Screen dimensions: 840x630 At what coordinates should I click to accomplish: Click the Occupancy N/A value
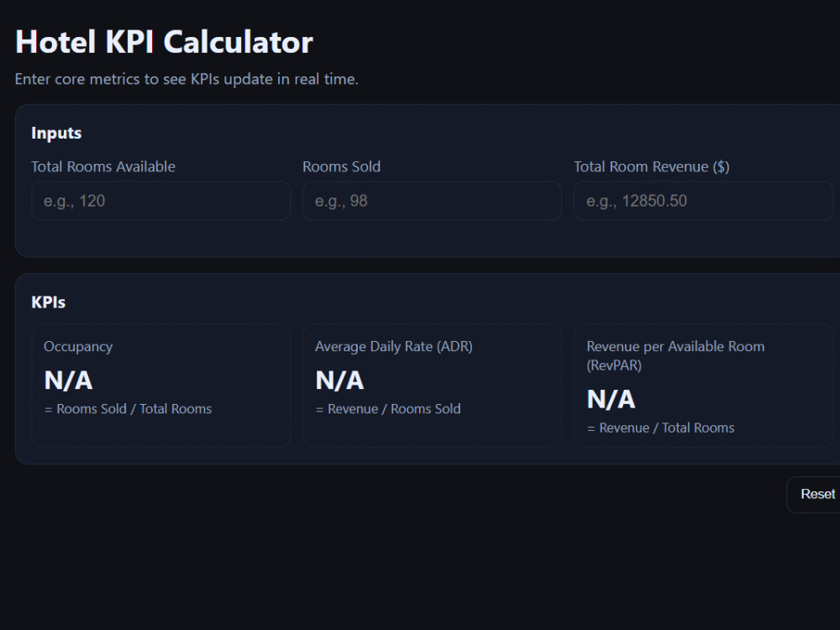click(68, 381)
